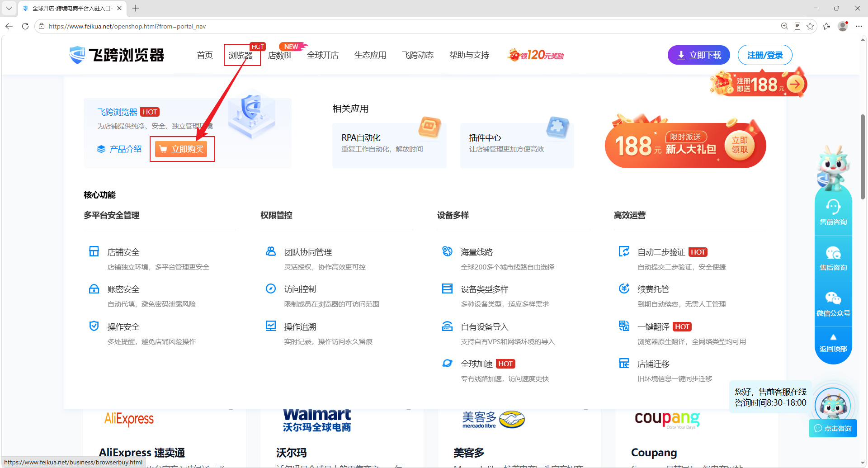Viewport: 868px width, 468px height.
Task: Click the 一键翻译 translate icon
Action: (624, 326)
